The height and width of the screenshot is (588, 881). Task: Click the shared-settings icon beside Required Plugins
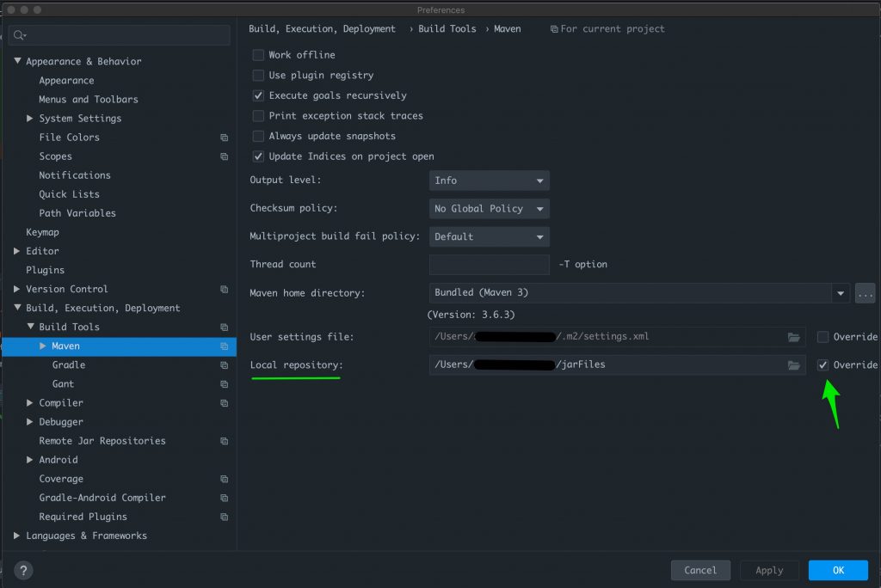coord(224,517)
